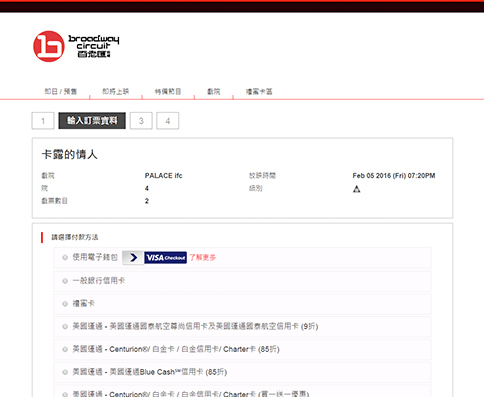Open the 即日 / 預售 menu

click(x=61, y=91)
